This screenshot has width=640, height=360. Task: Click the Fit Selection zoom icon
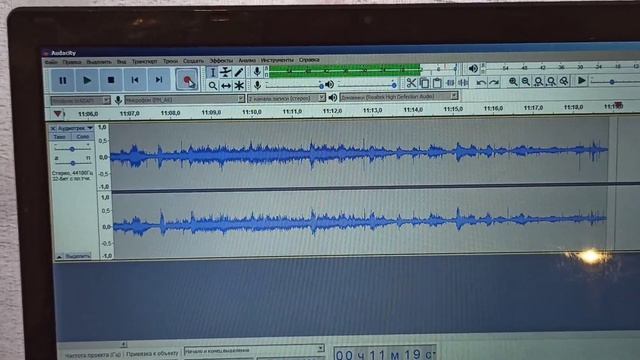pyautogui.click(x=538, y=82)
